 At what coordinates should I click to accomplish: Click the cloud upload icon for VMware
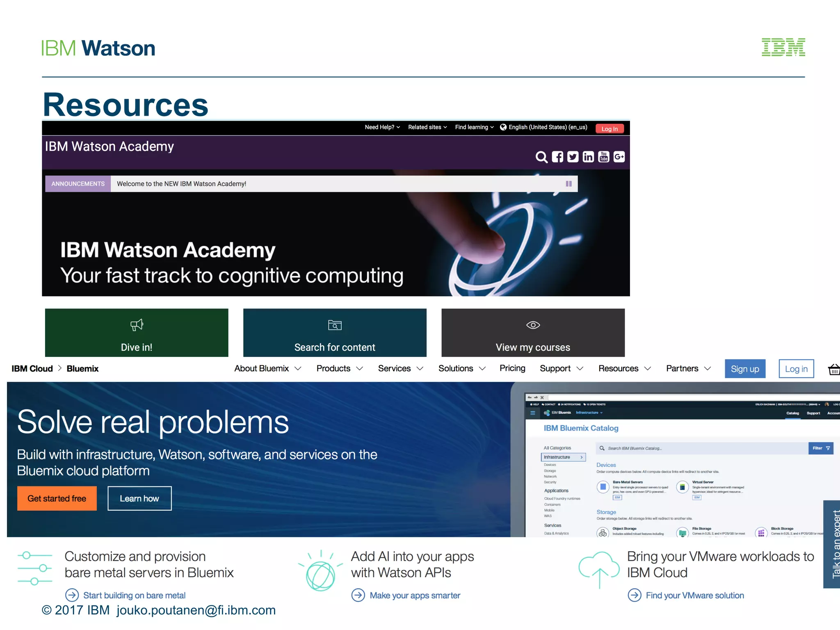pyautogui.click(x=599, y=570)
